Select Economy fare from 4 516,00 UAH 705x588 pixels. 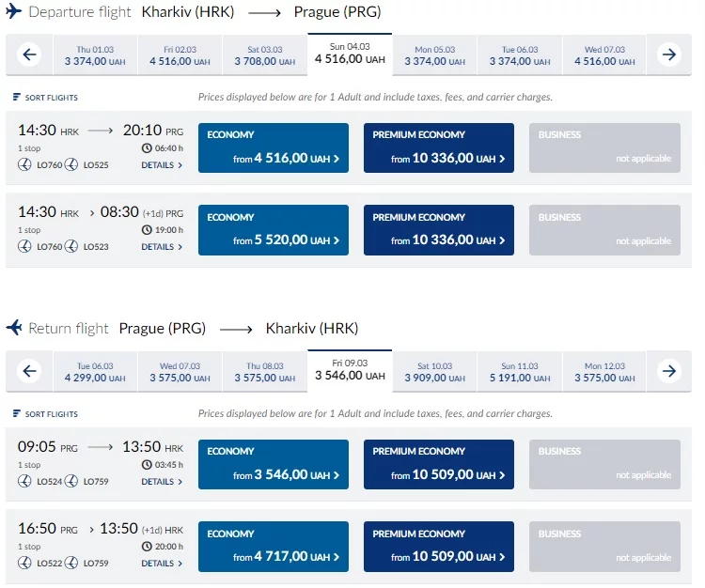click(x=274, y=148)
